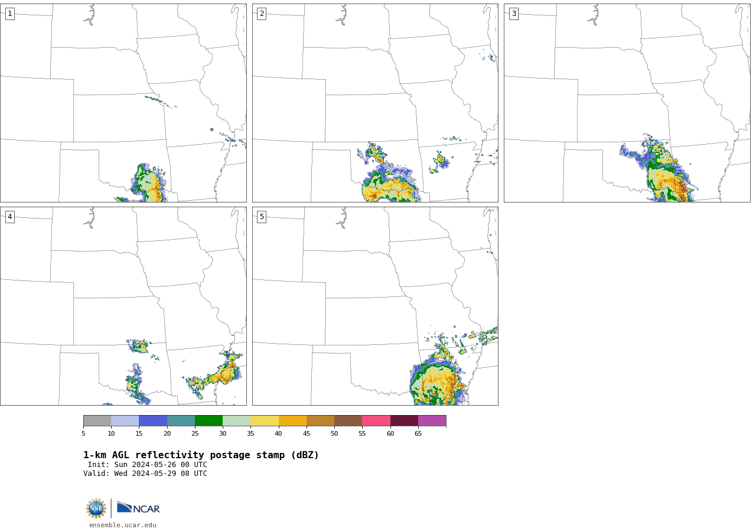
Task: Click the colorbar tick label 65
Action: tap(418, 433)
